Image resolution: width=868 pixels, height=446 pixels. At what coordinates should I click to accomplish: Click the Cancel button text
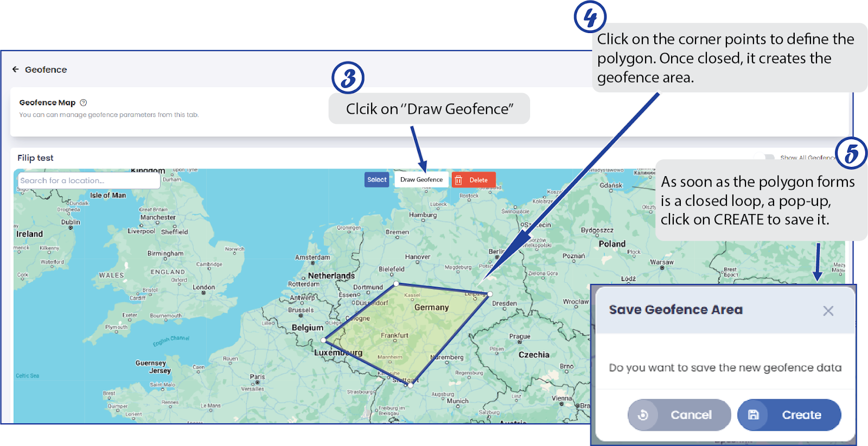click(x=691, y=415)
